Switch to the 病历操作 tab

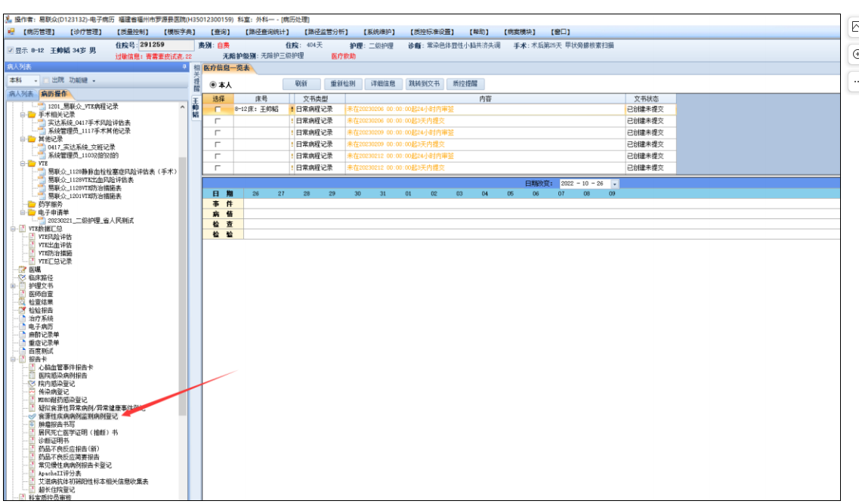tap(54, 94)
